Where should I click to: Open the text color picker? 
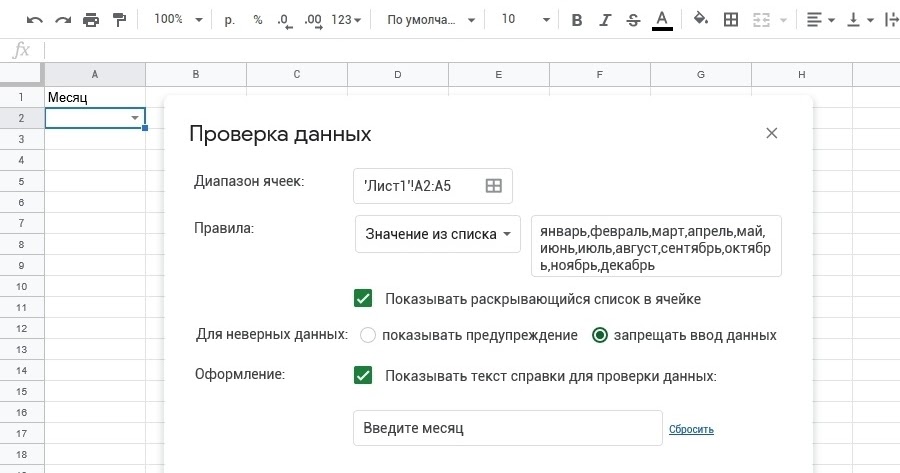(x=662, y=19)
